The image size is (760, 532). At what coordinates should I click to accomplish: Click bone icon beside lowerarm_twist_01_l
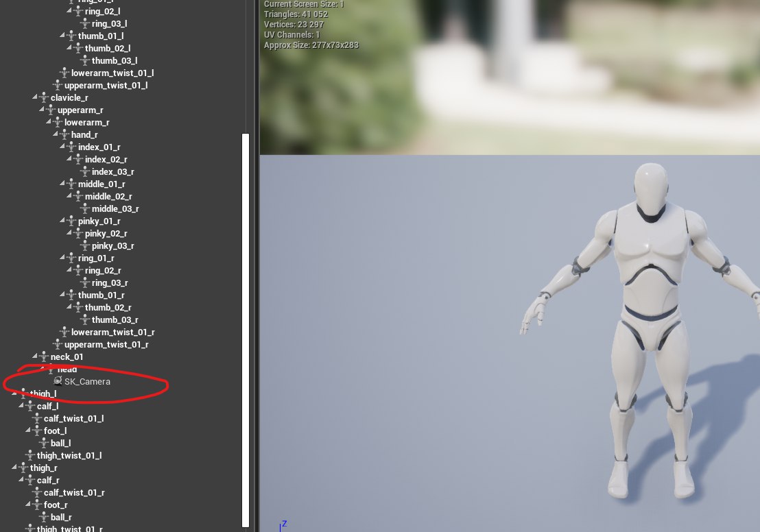click(65, 73)
